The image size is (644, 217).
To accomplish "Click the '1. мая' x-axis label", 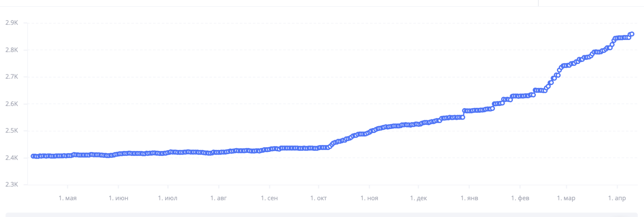I will point(68,198).
